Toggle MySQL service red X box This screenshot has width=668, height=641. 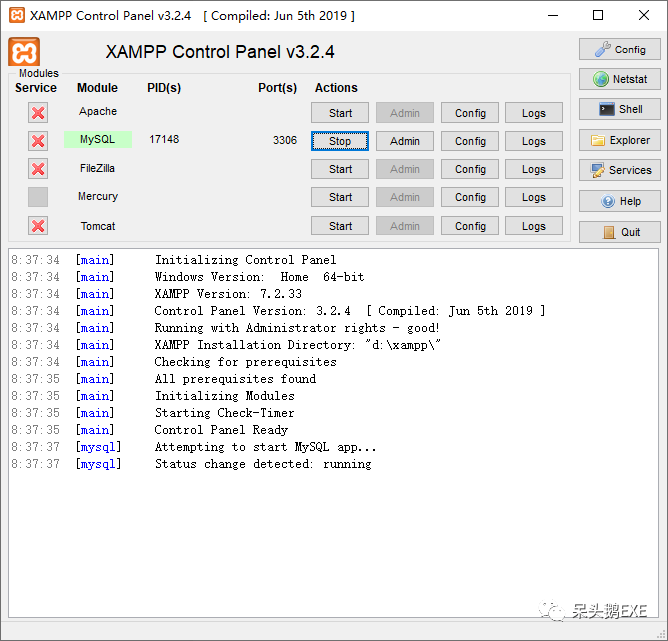(38, 141)
